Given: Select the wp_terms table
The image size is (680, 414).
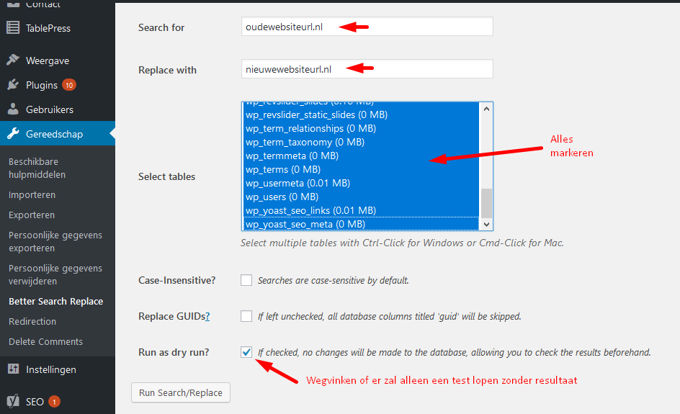Looking at the screenshot, I should point(361,170).
